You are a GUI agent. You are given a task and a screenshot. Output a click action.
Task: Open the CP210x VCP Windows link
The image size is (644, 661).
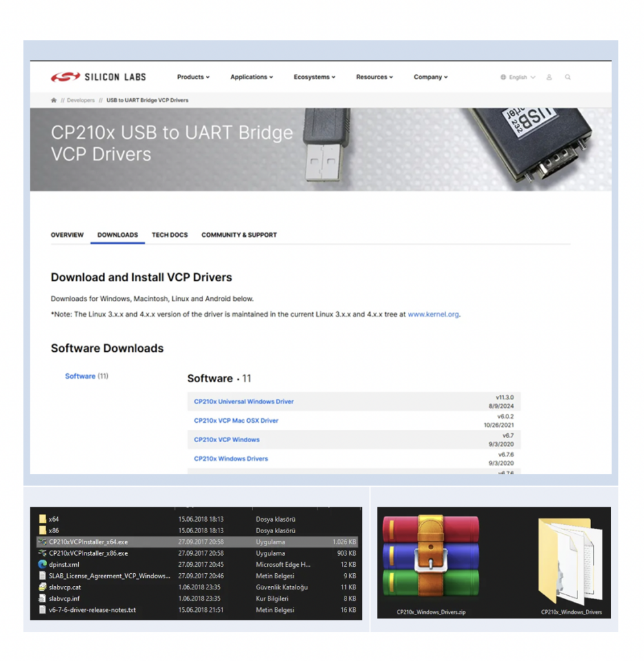tap(226, 439)
